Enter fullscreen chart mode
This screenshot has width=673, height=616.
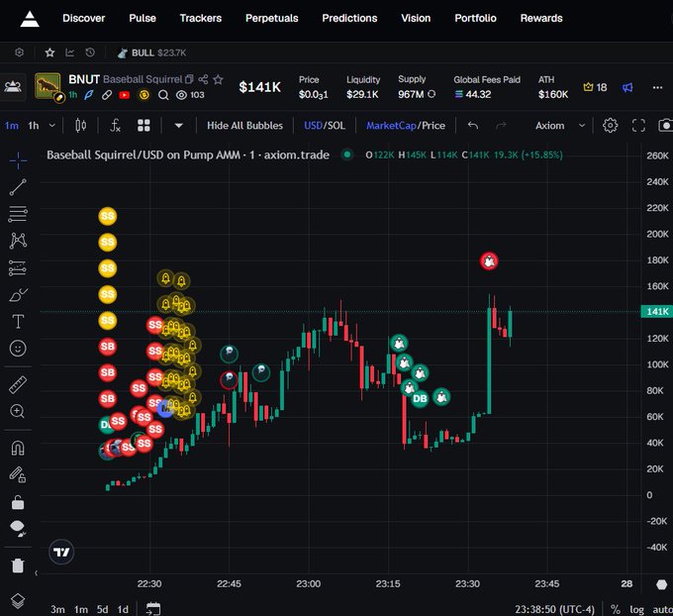638,126
